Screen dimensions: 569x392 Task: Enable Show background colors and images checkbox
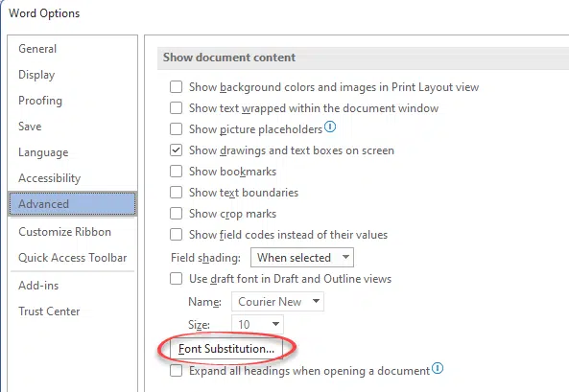176,87
